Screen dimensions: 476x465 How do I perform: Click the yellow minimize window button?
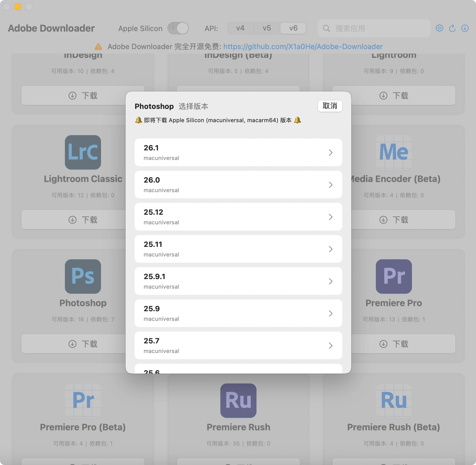[18, 7]
